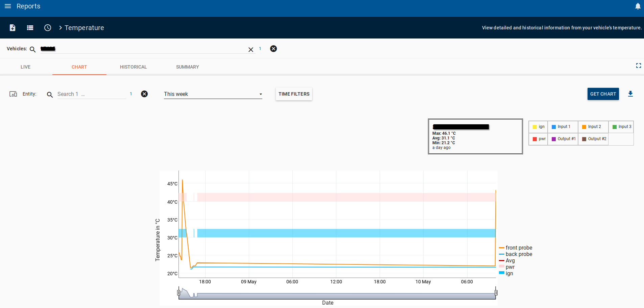The height and width of the screenshot is (308, 644).
Task: Toggle the pwr red legend entry
Action: coord(538,139)
